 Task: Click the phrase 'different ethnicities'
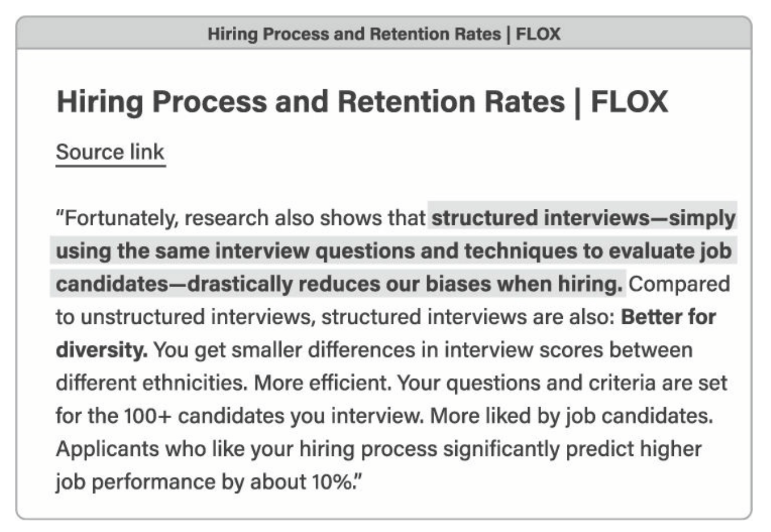pyautogui.click(x=152, y=383)
